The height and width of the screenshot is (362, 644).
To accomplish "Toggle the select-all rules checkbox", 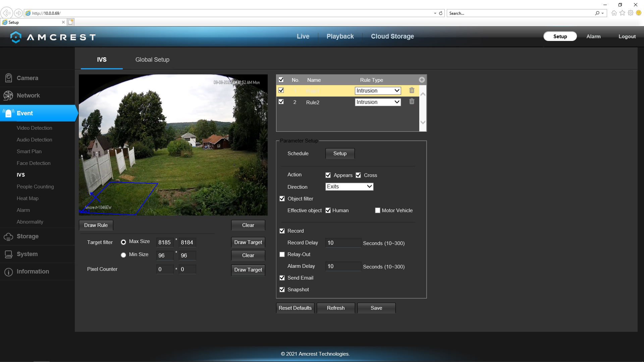I will click(x=281, y=80).
